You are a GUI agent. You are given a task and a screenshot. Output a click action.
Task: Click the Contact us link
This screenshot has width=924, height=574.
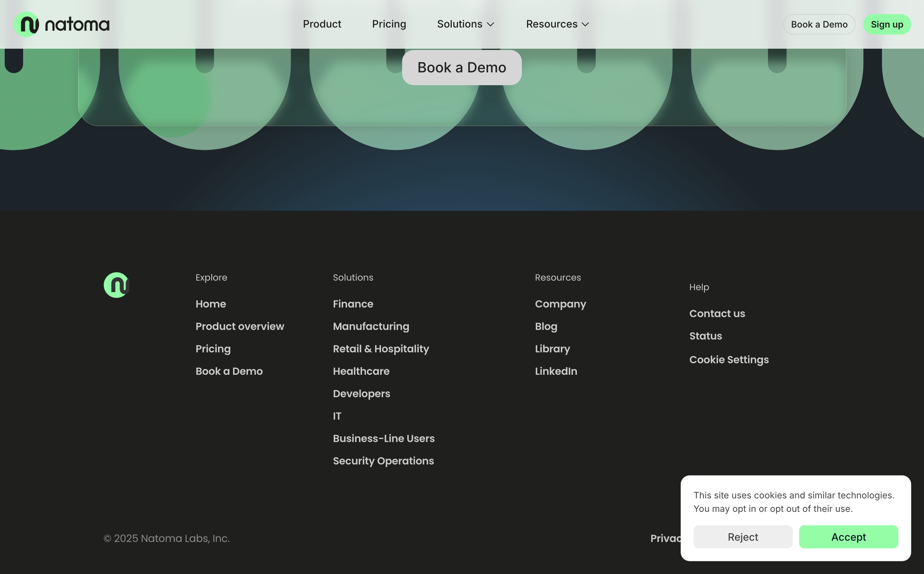[717, 314]
